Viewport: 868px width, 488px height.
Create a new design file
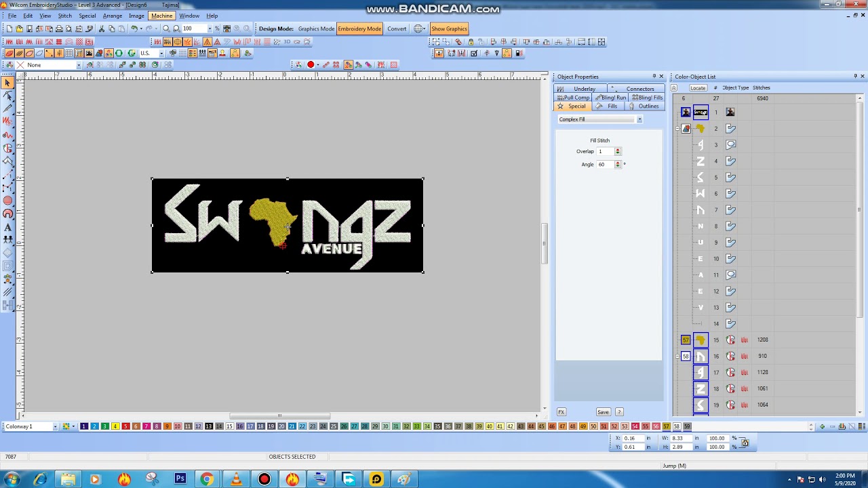[x=9, y=28]
